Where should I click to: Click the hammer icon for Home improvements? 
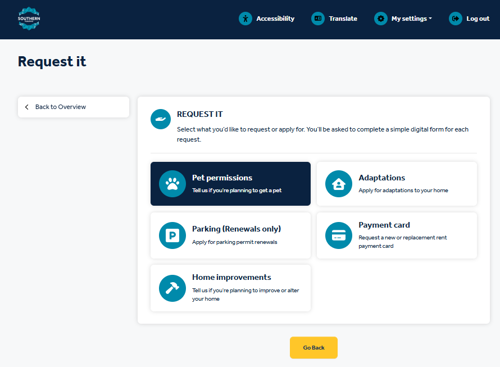coord(172,288)
